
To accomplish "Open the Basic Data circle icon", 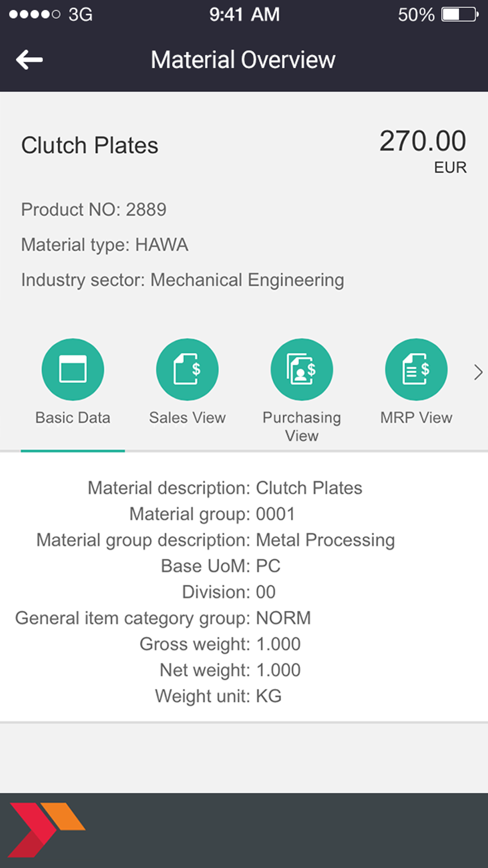I will pyautogui.click(x=73, y=370).
